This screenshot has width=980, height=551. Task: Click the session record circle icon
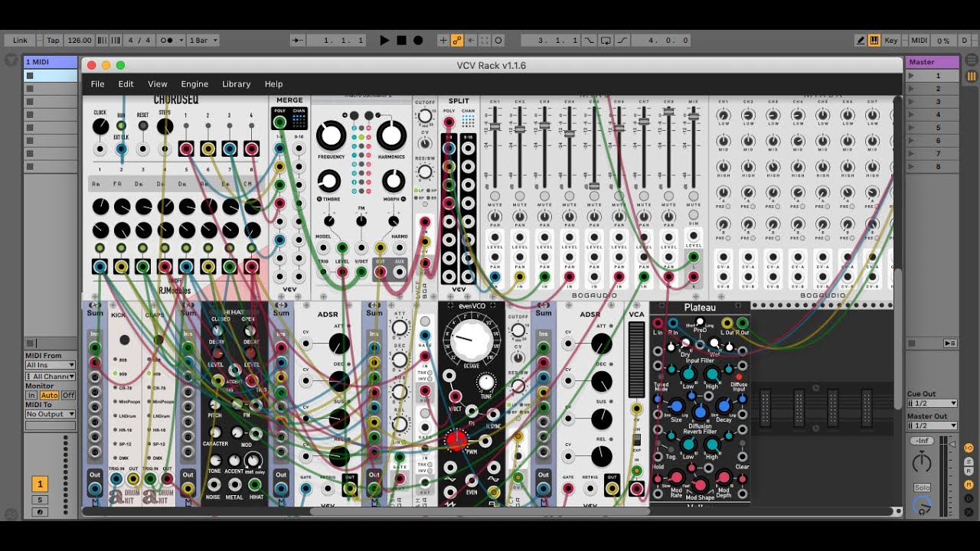pos(498,41)
